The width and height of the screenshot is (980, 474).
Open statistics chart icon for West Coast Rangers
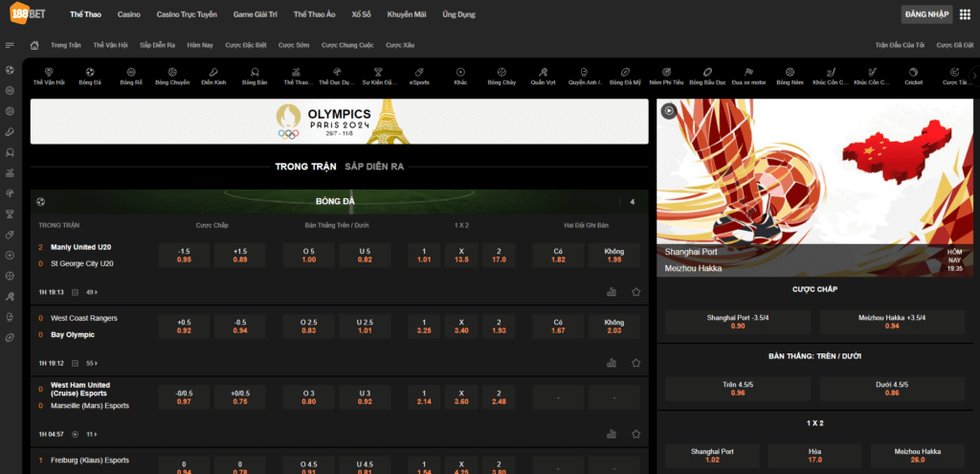612,363
